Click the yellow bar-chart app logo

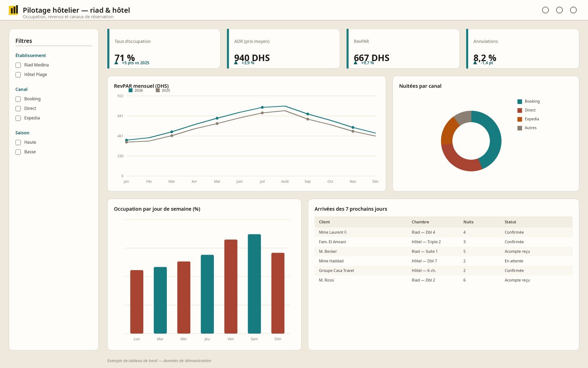(x=13, y=10)
